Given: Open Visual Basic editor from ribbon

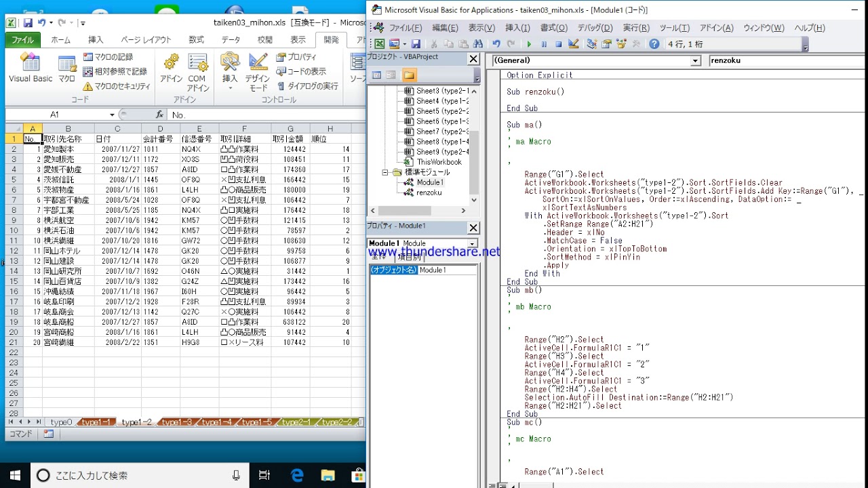Looking at the screenshot, I should click(31, 69).
